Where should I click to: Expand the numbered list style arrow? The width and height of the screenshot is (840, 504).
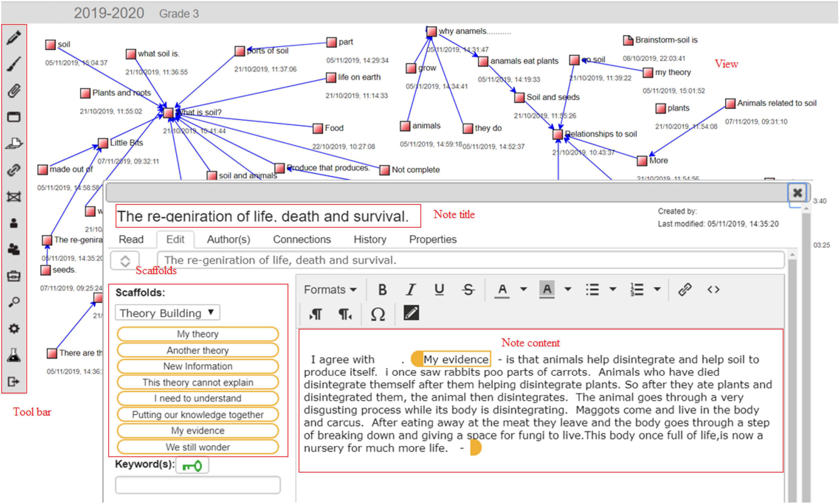[657, 289]
